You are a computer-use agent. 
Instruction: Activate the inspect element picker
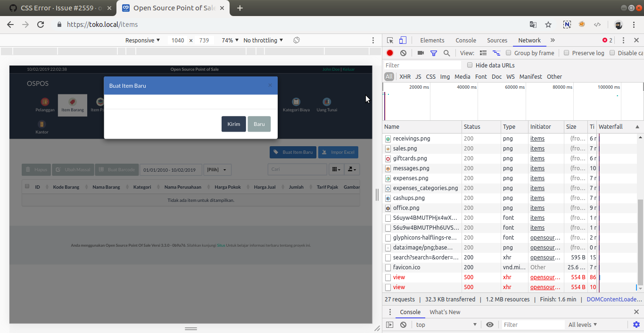pyautogui.click(x=389, y=40)
